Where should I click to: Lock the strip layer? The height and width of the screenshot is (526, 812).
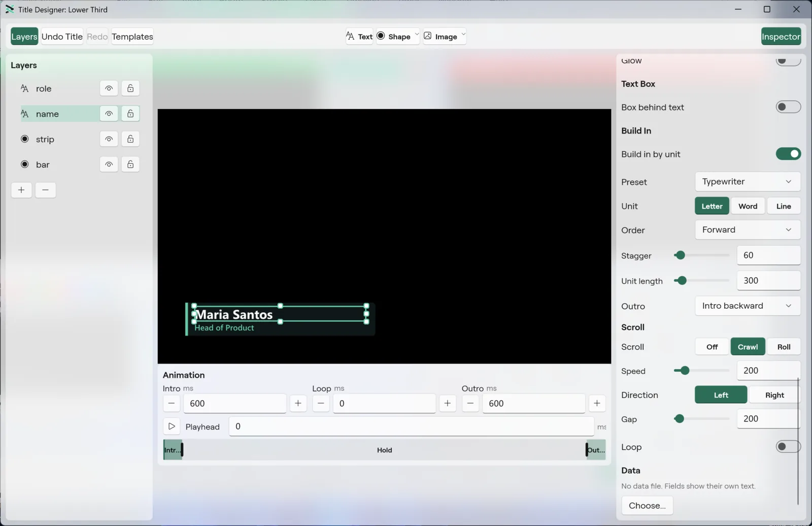coord(130,139)
